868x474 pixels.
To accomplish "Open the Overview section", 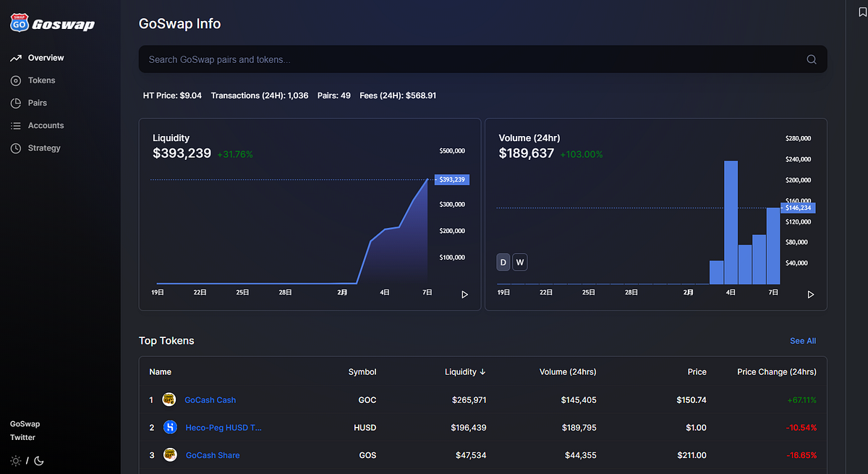I will pyautogui.click(x=46, y=58).
